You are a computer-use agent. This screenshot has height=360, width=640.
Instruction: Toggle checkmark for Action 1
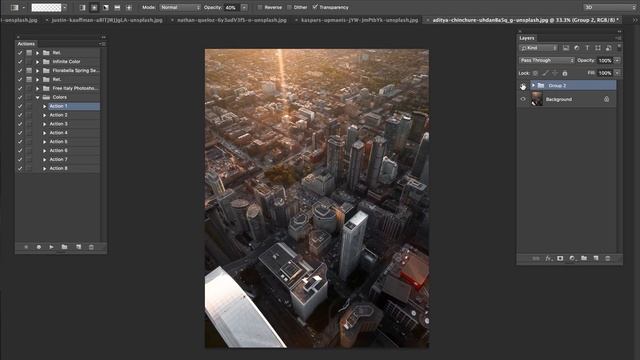coord(20,106)
